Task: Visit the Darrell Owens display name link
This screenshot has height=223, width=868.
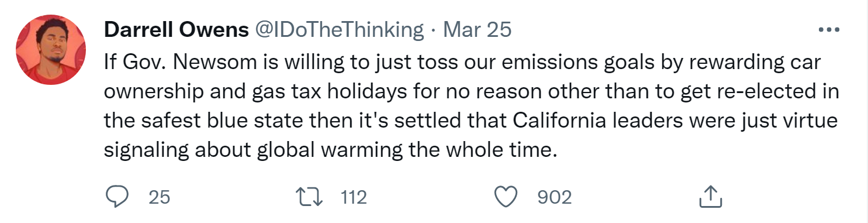Action: [176, 30]
